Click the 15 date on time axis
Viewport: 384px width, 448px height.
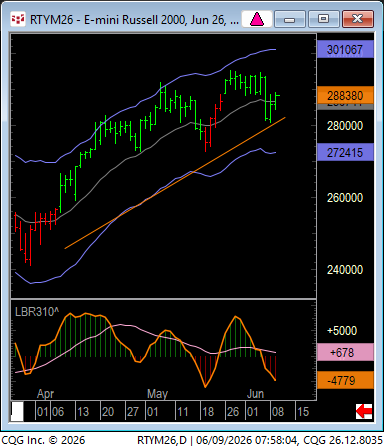pyautogui.click(x=303, y=412)
